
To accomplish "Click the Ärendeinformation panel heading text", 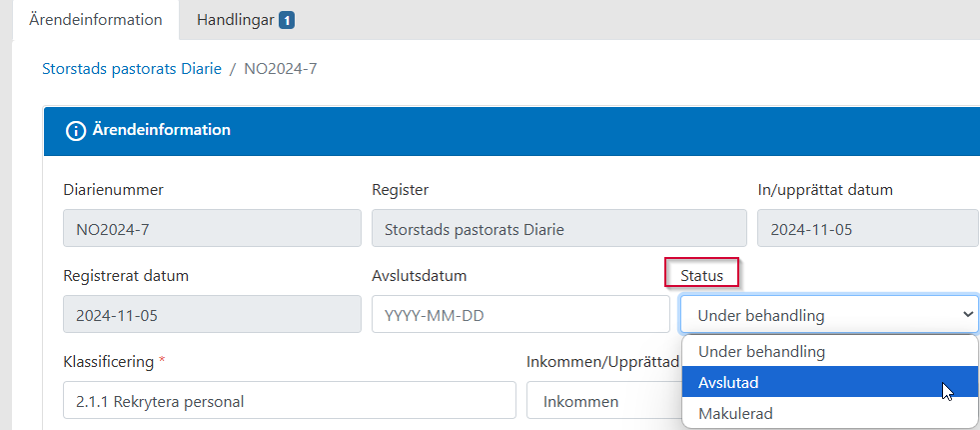I will click(x=161, y=130).
